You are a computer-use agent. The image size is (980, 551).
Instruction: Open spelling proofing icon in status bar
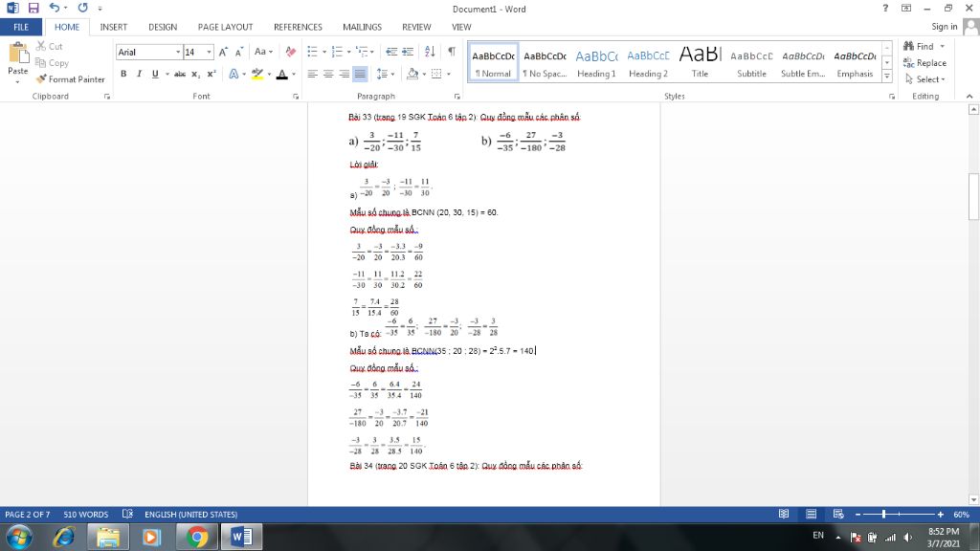127,514
